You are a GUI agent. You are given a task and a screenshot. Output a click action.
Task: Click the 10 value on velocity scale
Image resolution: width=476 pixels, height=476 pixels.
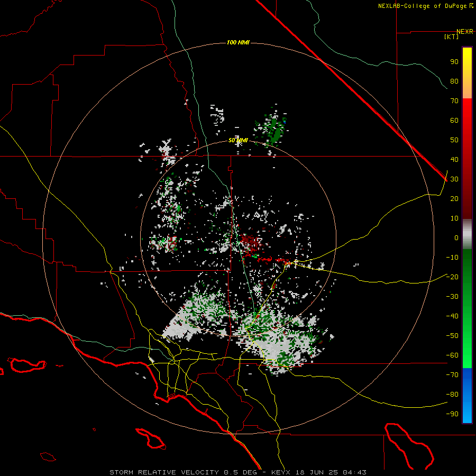[454, 218]
